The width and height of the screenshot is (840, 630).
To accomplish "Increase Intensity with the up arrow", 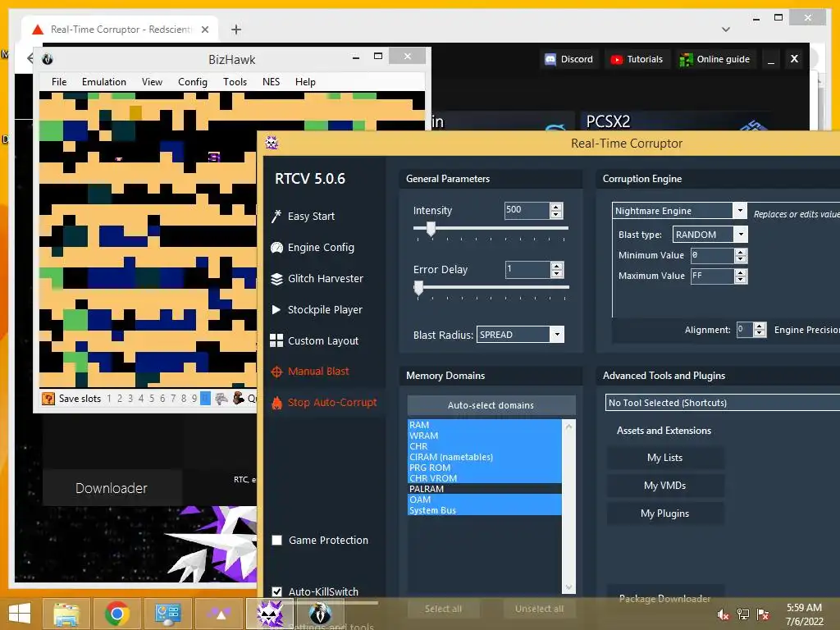I will (x=556, y=207).
